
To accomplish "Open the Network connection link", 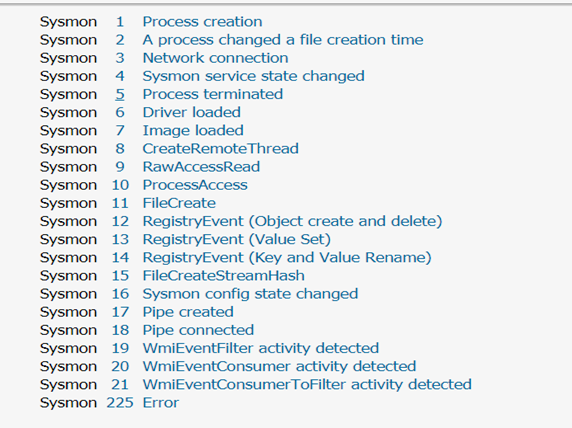I will pyautogui.click(x=215, y=58).
